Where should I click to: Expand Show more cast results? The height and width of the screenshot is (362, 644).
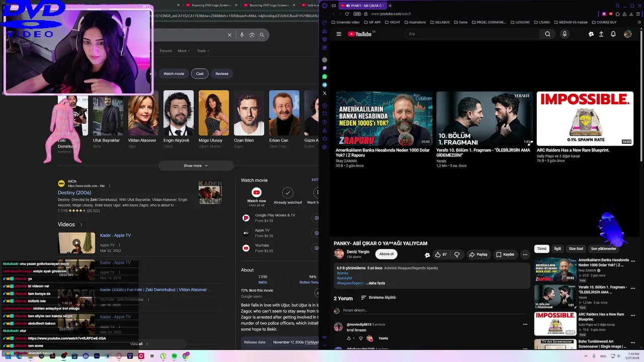(x=196, y=165)
